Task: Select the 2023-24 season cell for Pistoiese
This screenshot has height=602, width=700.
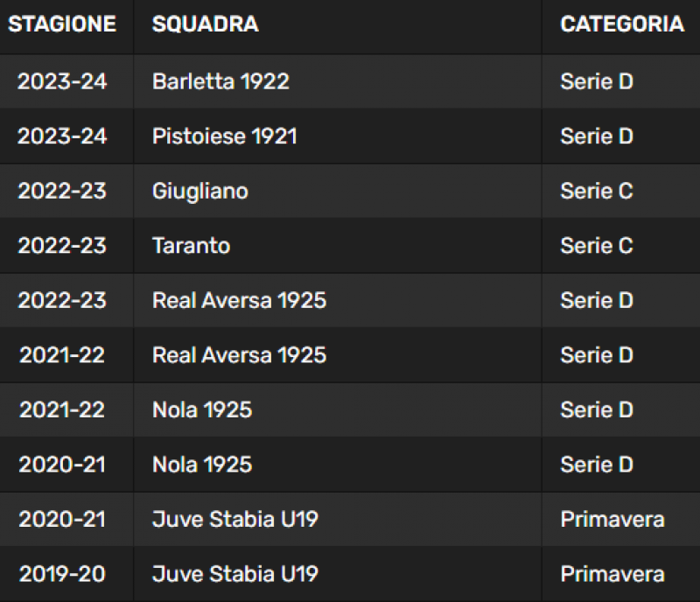Action: [x=62, y=136]
